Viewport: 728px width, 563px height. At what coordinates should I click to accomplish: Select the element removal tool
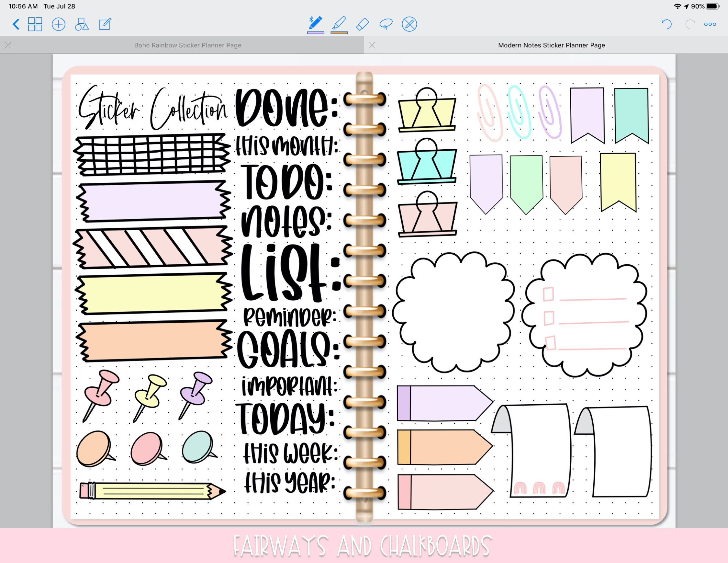tap(409, 24)
